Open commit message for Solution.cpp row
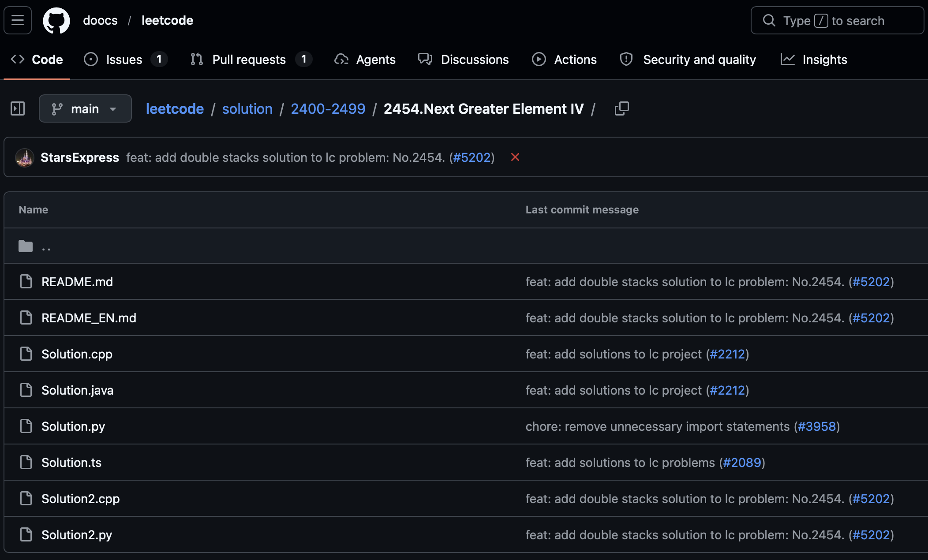The image size is (928, 560). point(614,354)
